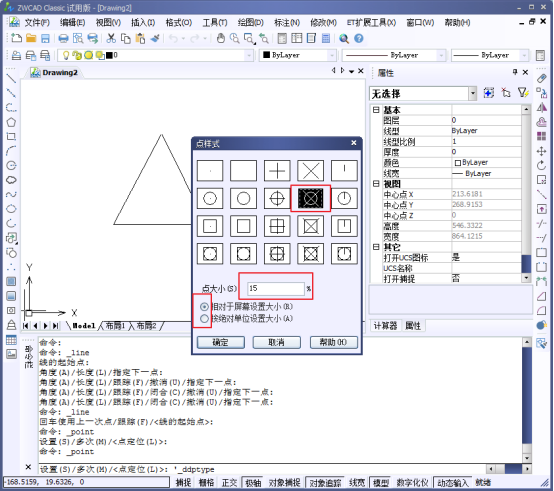The height and width of the screenshot is (491, 554).
Task: Click the Help question mark icon
Action: pyautogui.click(x=359, y=38)
